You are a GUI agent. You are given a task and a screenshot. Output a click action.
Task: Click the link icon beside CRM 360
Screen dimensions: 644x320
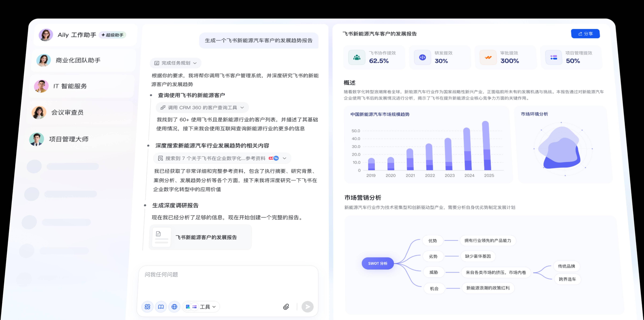click(163, 108)
